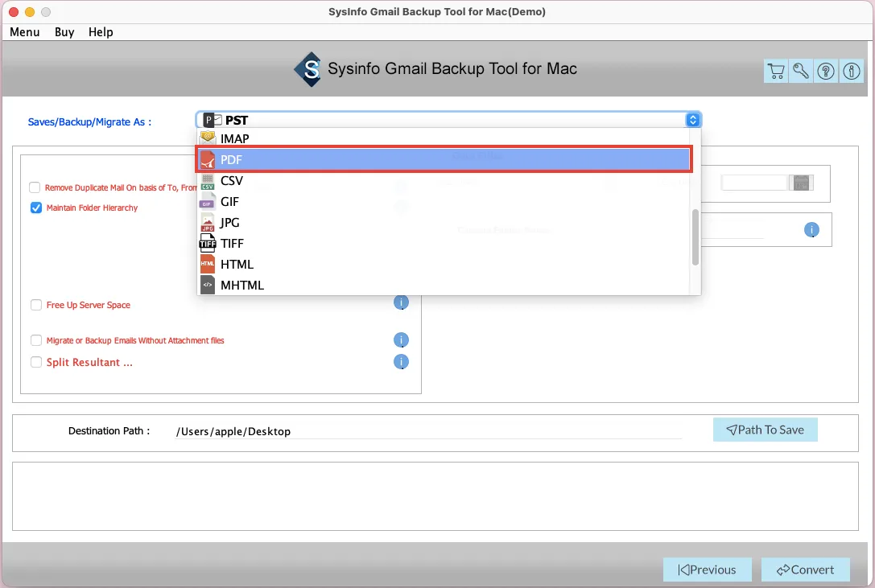Image resolution: width=875 pixels, height=588 pixels.
Task: Click the about info icon in header
Action: coord(852,71)
